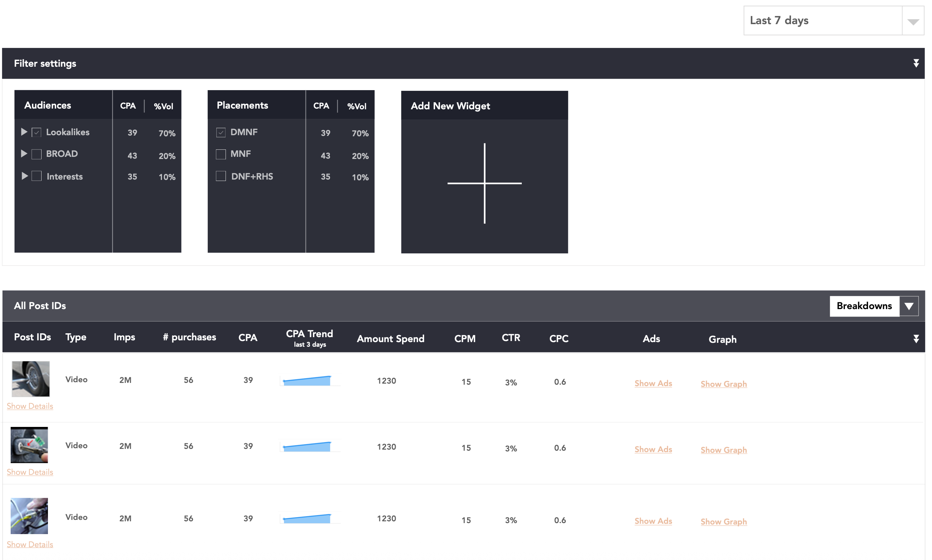Expand the Lookalikes audience tree
This screenshot has width=932, height=560.
(x=24, y=132)
